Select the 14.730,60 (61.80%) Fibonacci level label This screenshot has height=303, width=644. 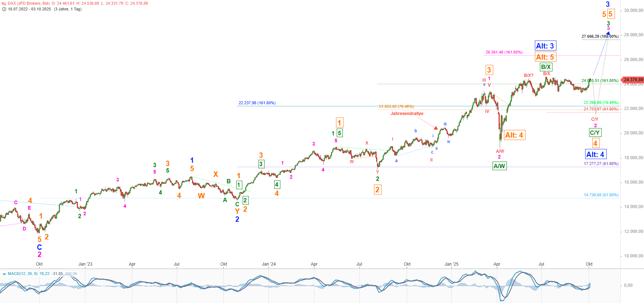pyautogui.click(x=601, y=195)
